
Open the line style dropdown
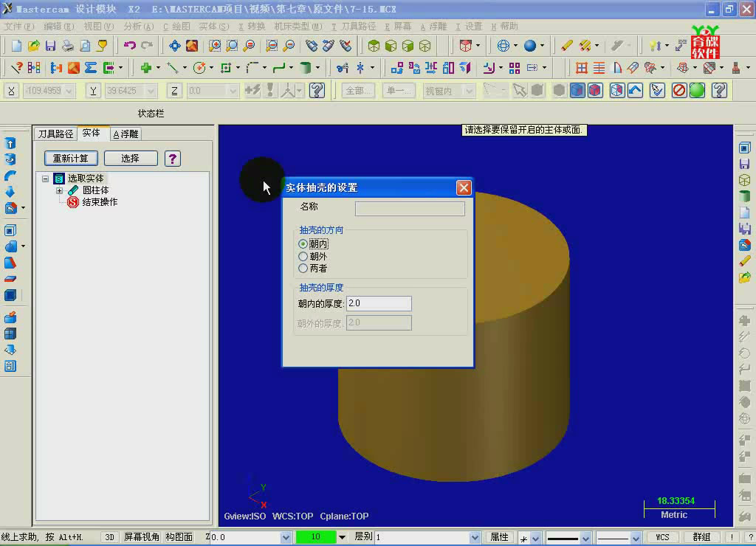[x=585, y=538]
